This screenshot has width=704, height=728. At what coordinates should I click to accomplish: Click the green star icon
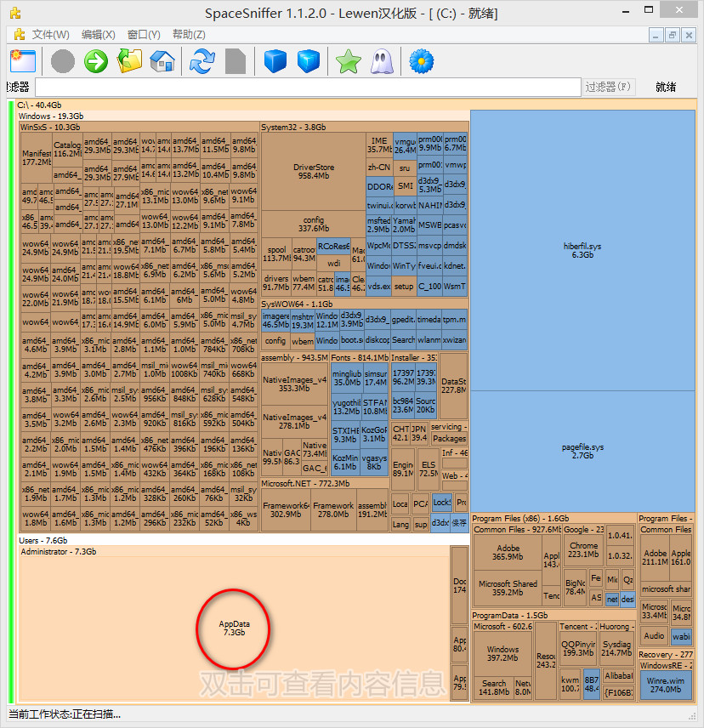click(348, 61)
